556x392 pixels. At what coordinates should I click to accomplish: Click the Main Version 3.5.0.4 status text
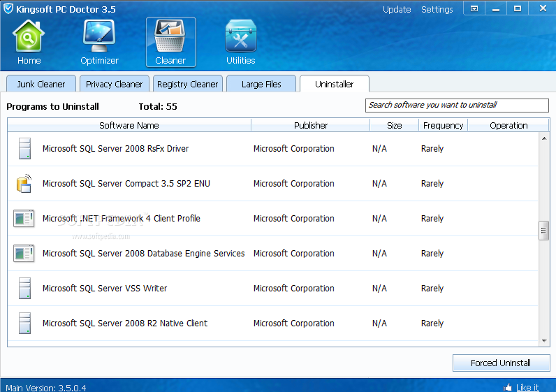coord(45,388)
